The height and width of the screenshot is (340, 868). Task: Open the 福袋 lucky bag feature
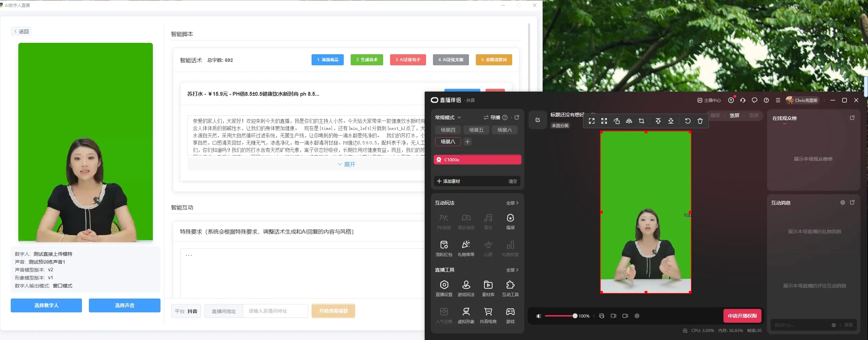click(x=510, y=221)
